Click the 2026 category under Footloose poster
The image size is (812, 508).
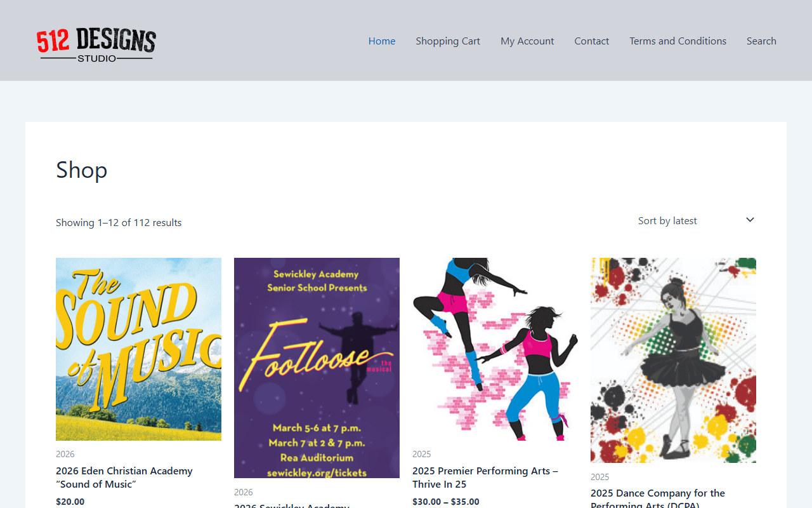[x=244, y=492]
